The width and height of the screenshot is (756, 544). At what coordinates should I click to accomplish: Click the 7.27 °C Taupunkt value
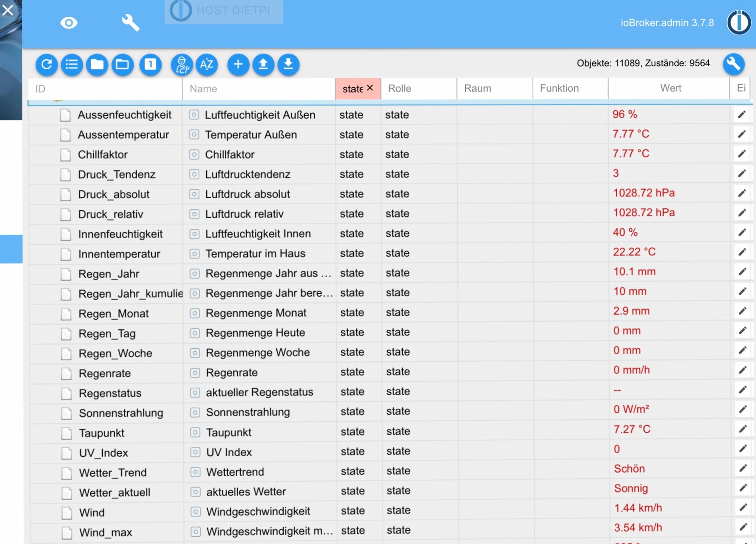tap(632, 429)
